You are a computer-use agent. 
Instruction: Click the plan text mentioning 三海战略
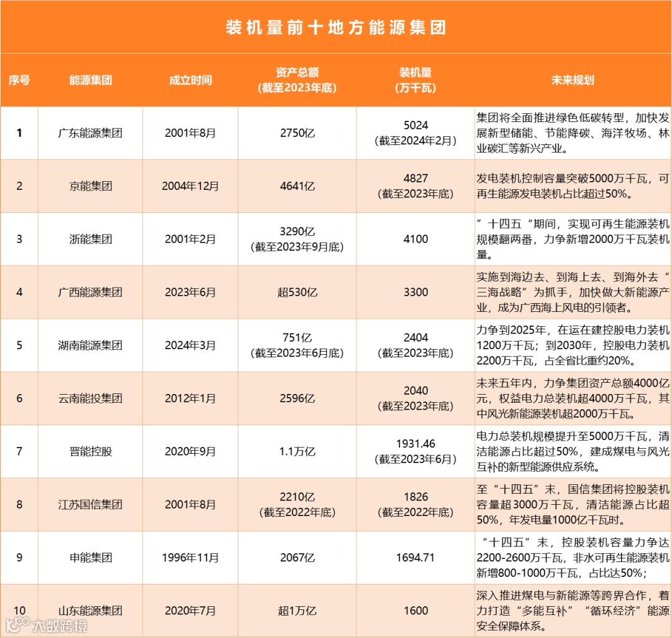click(x=572, y=293)
